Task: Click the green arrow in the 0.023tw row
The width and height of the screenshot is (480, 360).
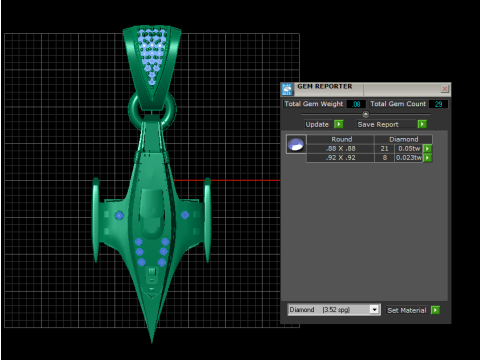Action: [427, 158]
